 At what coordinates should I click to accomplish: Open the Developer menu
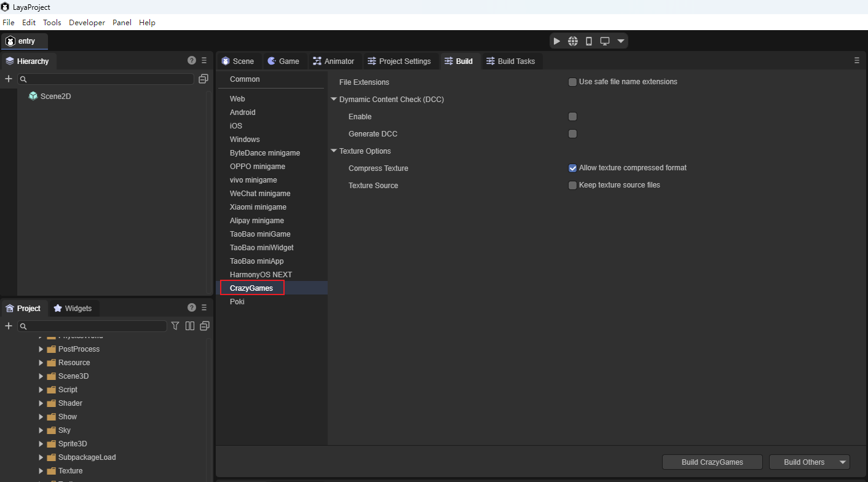click(87, 23)
